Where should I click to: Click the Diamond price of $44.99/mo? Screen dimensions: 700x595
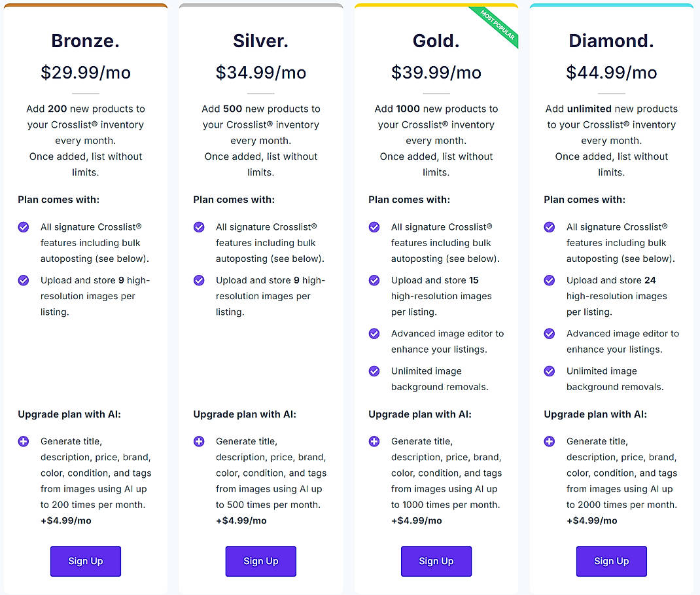pos(611,73)
